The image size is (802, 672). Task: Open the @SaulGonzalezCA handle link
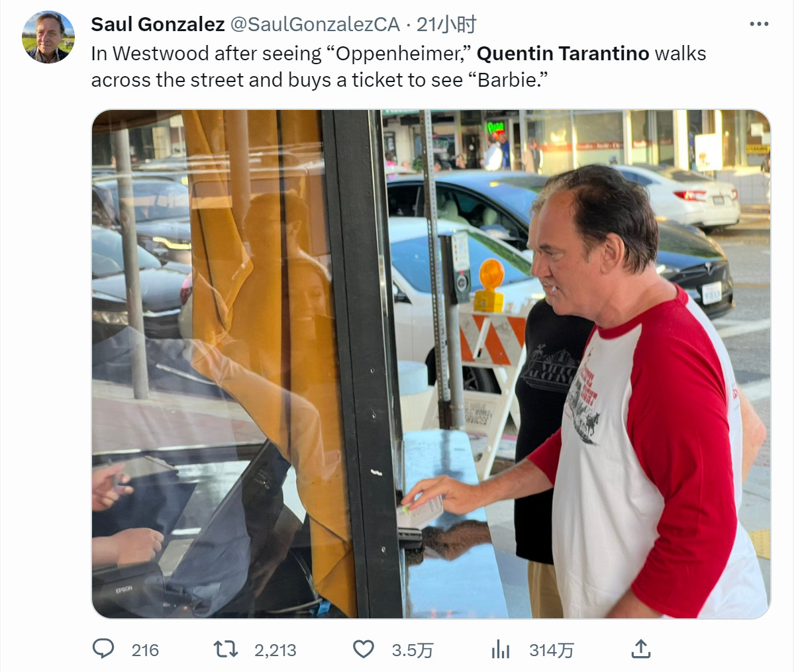(x=315, y=24)
